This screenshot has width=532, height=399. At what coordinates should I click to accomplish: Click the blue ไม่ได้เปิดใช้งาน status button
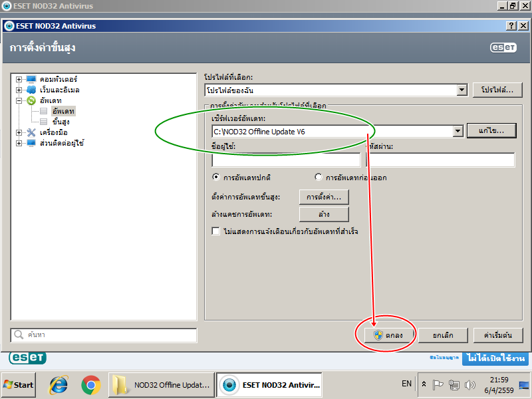pos(495,358)
